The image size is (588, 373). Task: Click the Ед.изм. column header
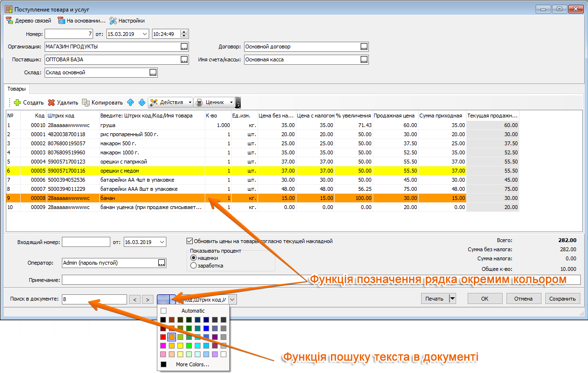244,116
